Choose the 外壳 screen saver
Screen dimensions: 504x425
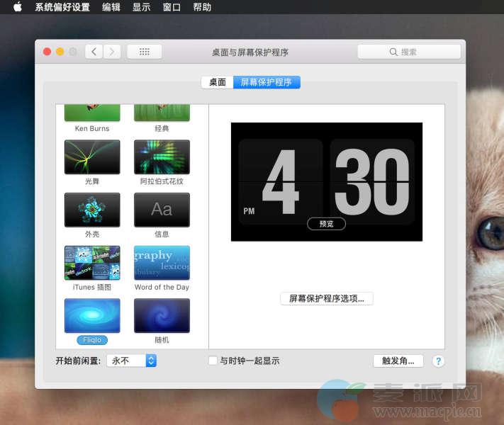(x=92, y=210)
